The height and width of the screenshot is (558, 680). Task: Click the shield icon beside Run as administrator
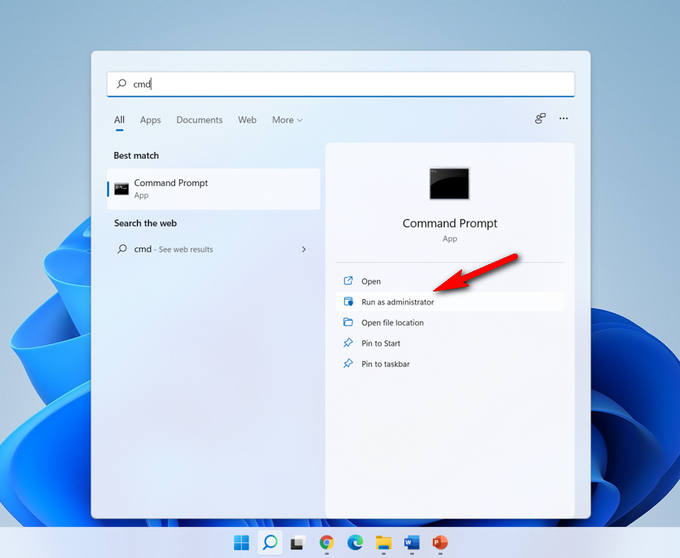[x=348, y=301]
